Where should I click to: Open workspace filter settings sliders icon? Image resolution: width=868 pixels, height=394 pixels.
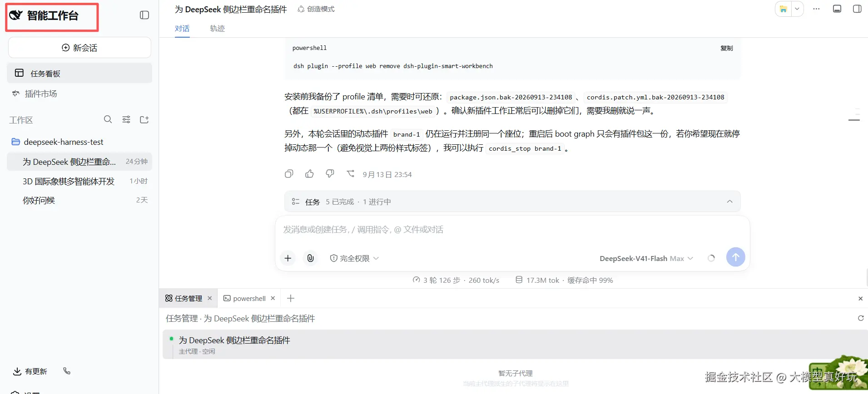pyautogui.click(x=126, y=119)
